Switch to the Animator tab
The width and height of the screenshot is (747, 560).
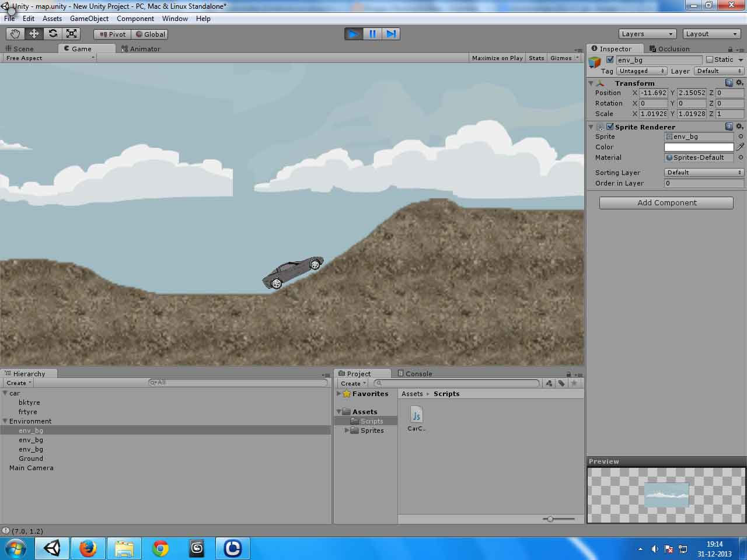click(141, 49)
